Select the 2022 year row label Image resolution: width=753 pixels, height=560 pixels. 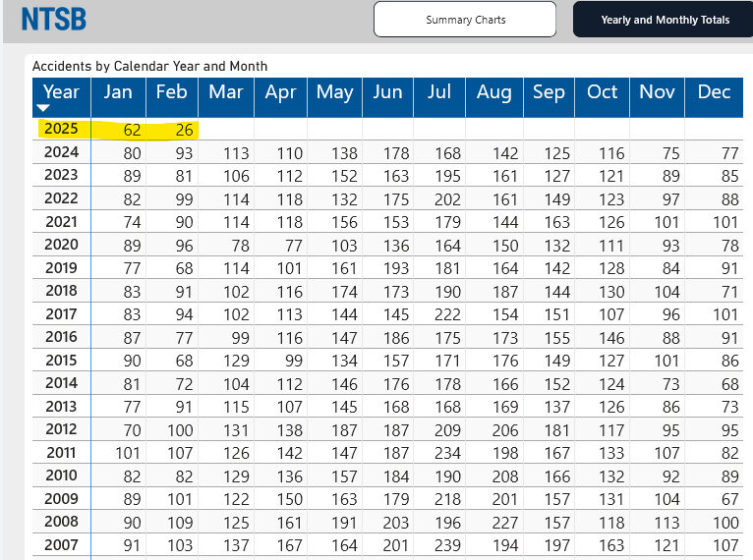pyautogui.click(x=61, y=198)
